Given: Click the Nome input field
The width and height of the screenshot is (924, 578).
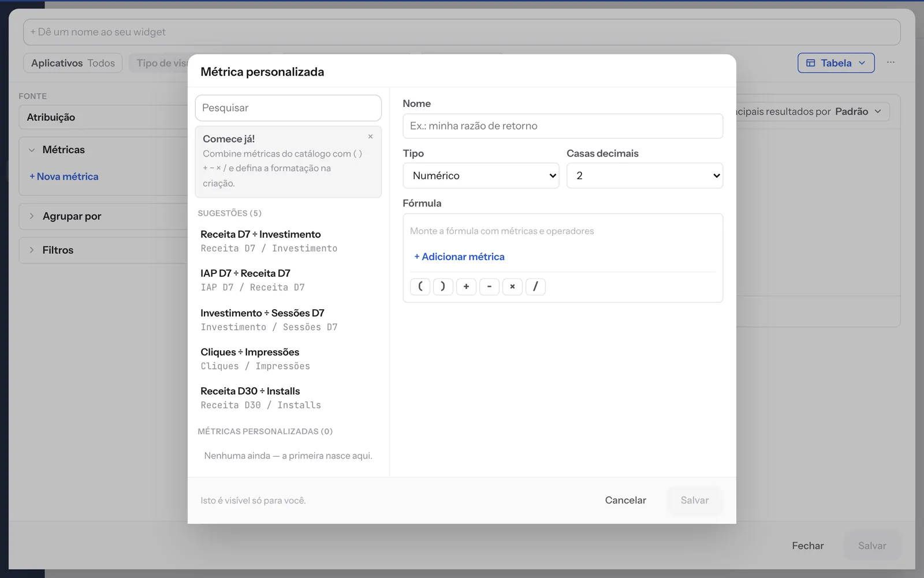Looking at the screenshot, I should pos(562,126).
